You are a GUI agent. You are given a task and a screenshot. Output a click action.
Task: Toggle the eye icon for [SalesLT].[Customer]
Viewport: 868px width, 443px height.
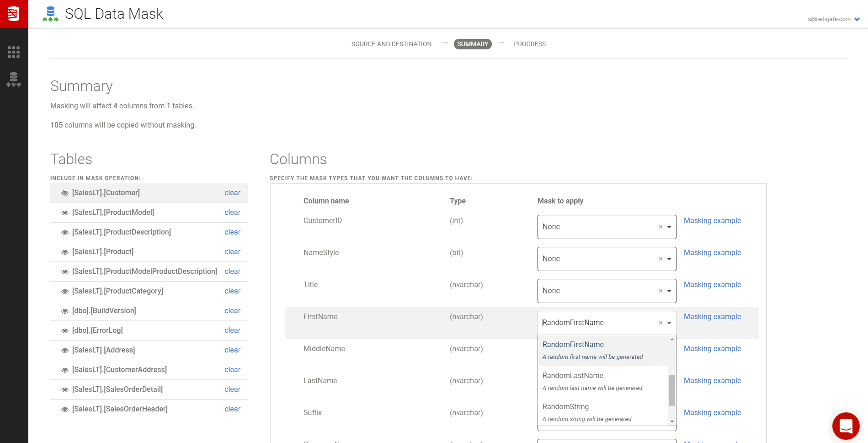tap(64, 193)
